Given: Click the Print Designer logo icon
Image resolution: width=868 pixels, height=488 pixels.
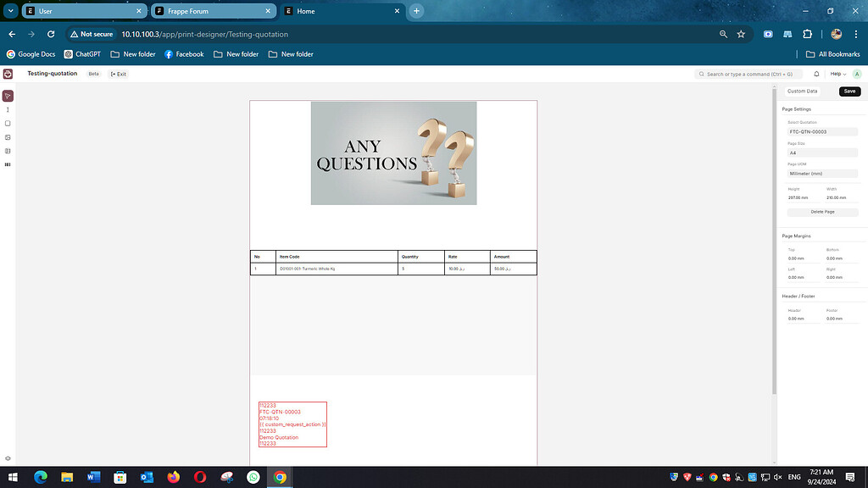Looking at the screenshot, I should (8, 74).
